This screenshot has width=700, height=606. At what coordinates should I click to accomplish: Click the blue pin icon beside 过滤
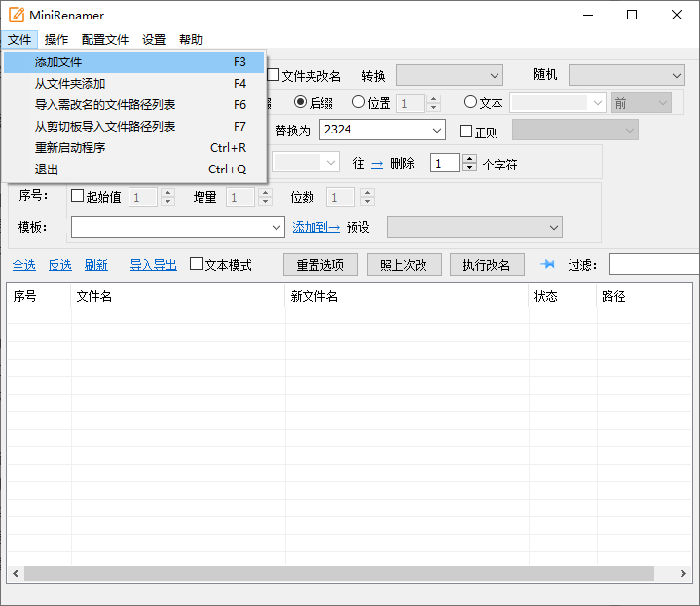pyautogui.click(x=547, y=265)
